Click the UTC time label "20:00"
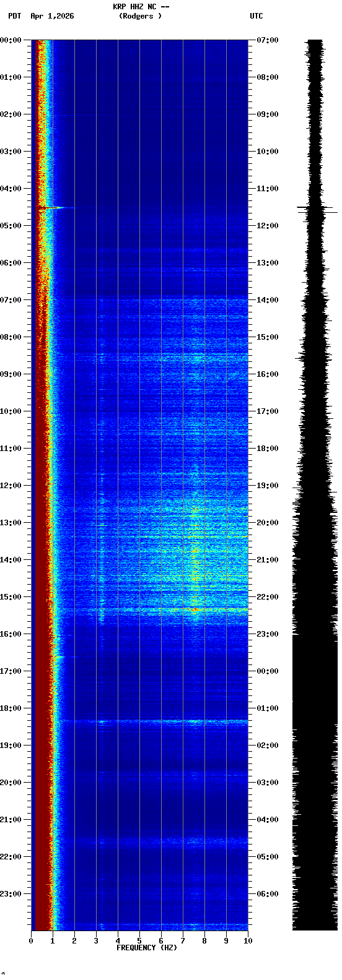The width and height of the screenshot is (342, 980). coord(268,523)
